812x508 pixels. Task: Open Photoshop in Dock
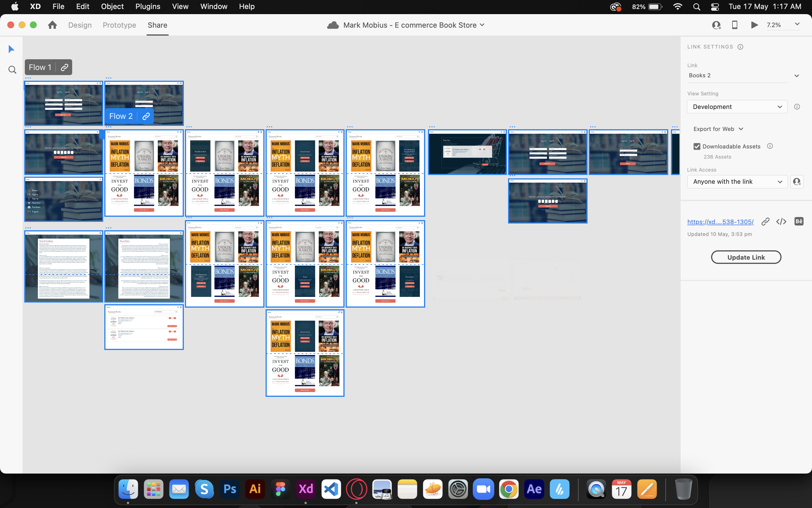click(x=230, y=489)
